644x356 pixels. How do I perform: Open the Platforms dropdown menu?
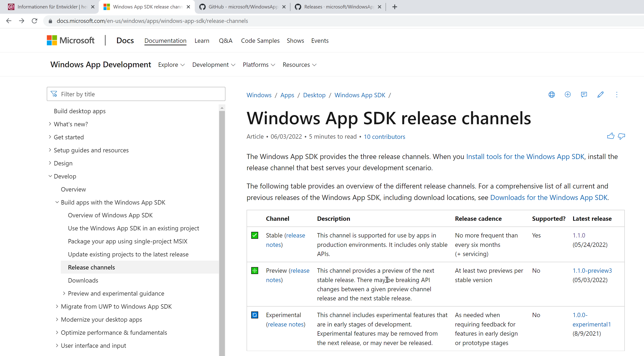(x=259, y=65)
